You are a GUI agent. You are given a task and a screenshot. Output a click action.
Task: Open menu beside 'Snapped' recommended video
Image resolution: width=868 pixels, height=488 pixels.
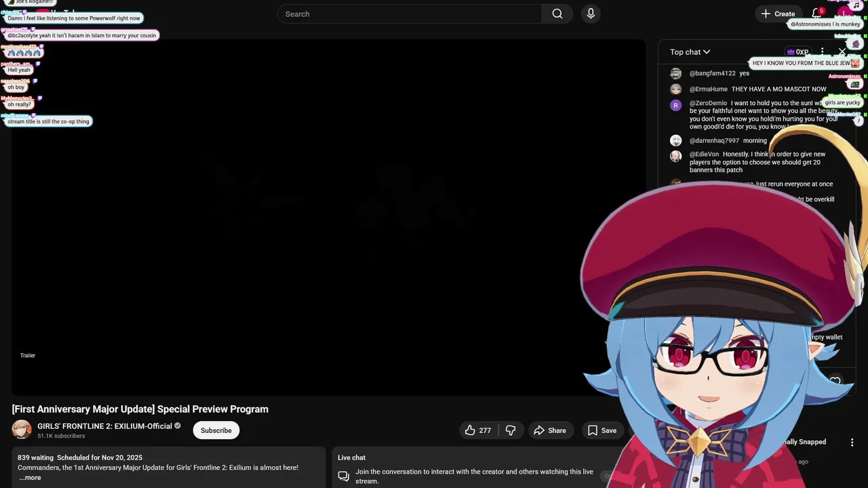(x=852, y=442)
